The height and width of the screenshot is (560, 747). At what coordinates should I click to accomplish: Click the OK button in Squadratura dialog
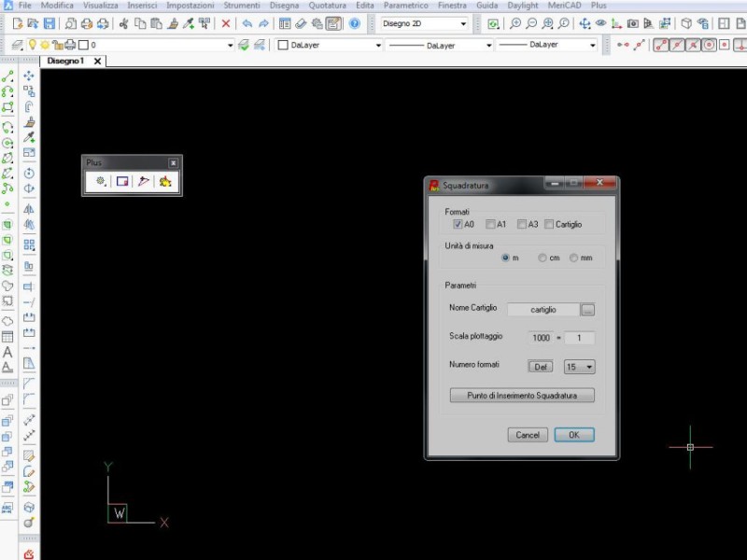(x=573, y=435)
